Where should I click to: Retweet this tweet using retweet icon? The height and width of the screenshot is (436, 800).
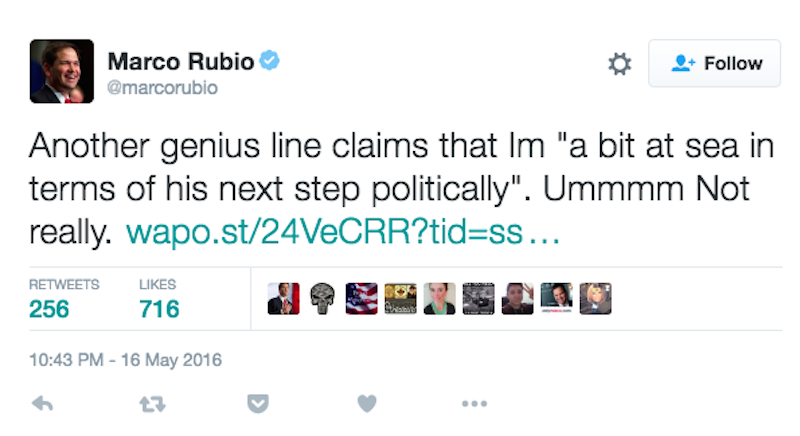tap(151, 404)
